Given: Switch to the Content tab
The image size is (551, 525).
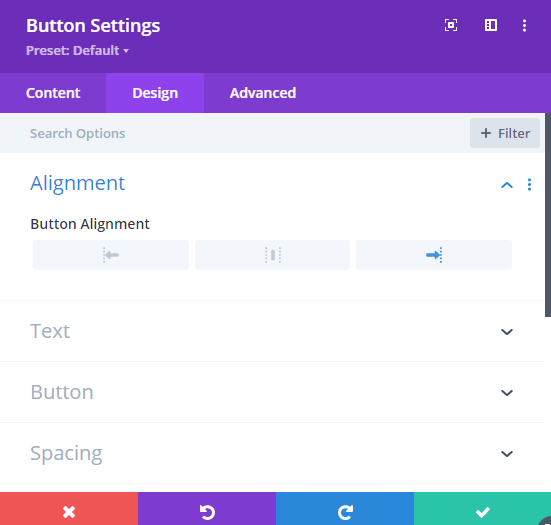Looking at the screenshot, I should [x=53, y=93].
